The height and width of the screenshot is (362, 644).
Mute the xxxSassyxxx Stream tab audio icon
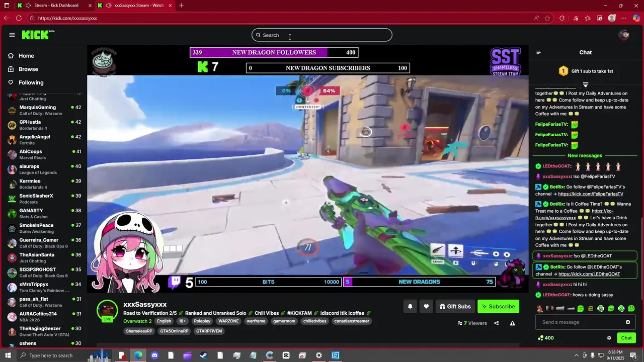(109, 6)
